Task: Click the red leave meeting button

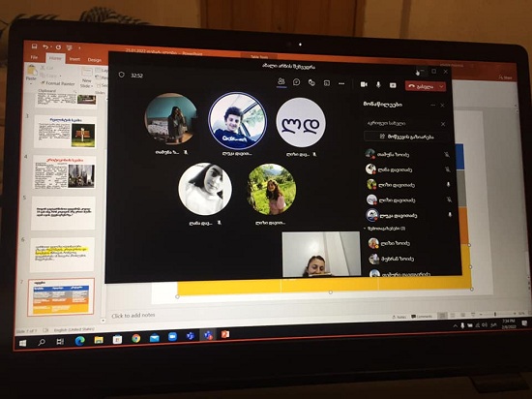Action: pyautogui.click(x=421, y=86)
